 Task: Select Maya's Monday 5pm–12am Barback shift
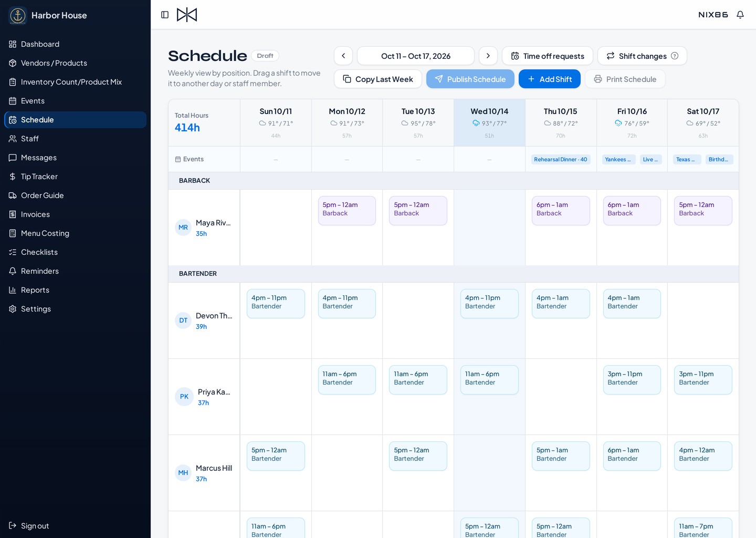[347, 211]
